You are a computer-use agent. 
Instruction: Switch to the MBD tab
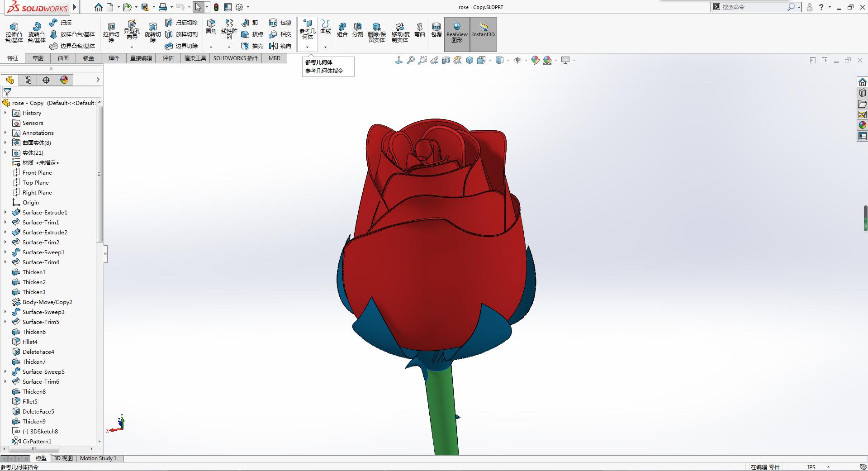click(275, 58)
